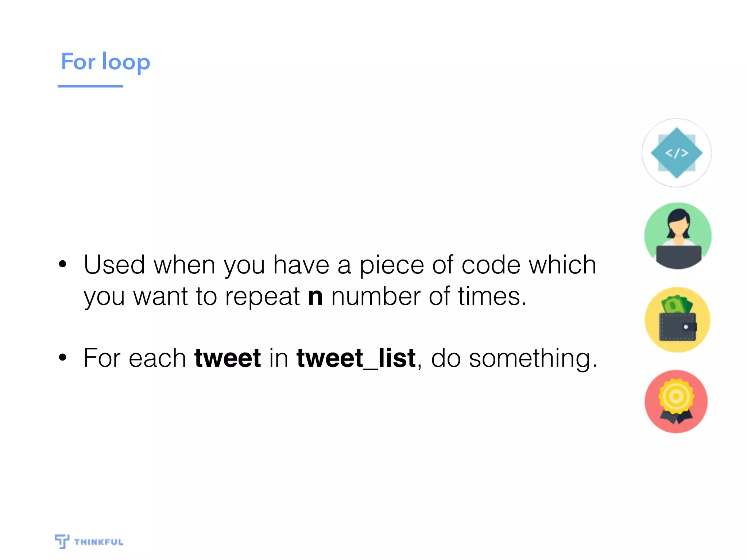
Task: Click the code brackets diamond icon
Action: click(677, 153)
